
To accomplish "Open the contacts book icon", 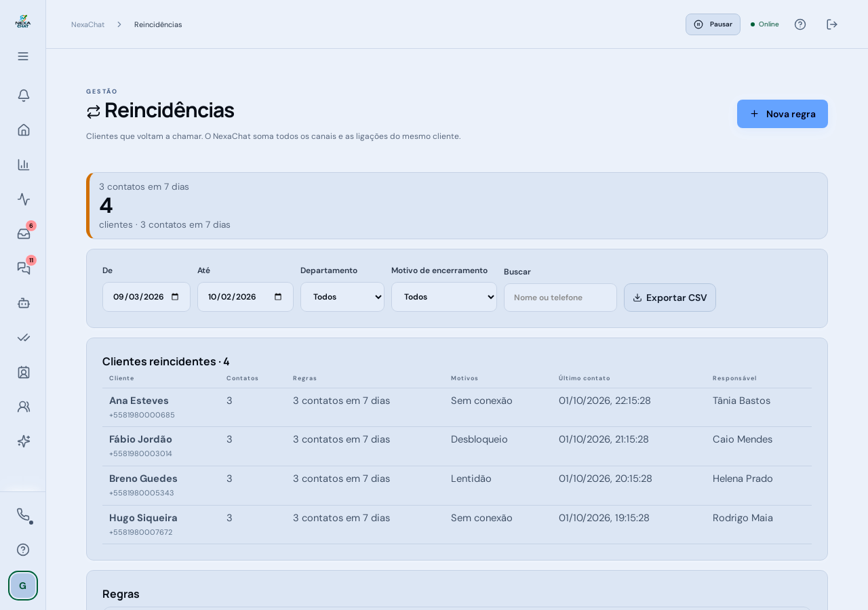I will pyautogui.click(x=23, y=372).
